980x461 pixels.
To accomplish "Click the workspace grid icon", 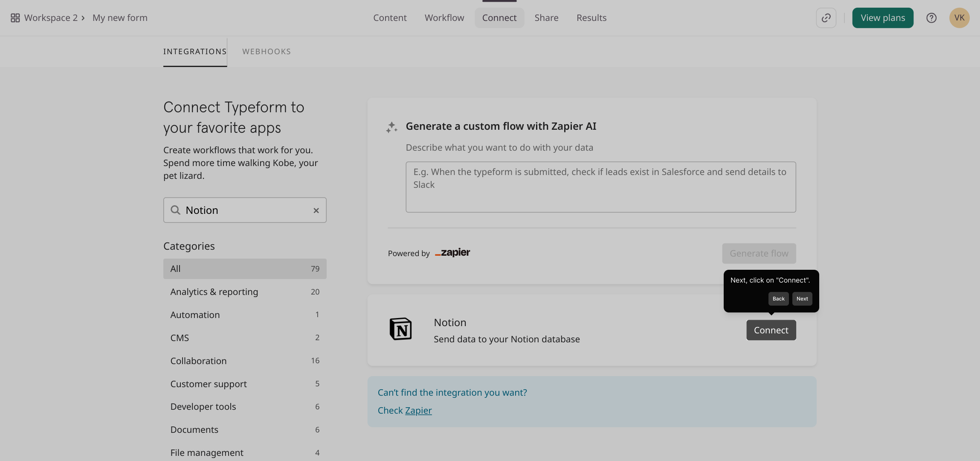I will pos(15,18).
